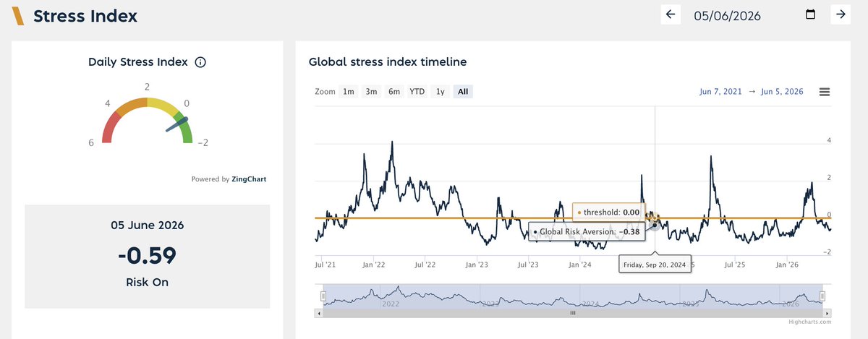Click the Global stress index timeline heading
Screen dimensions: 868x339
388,61
